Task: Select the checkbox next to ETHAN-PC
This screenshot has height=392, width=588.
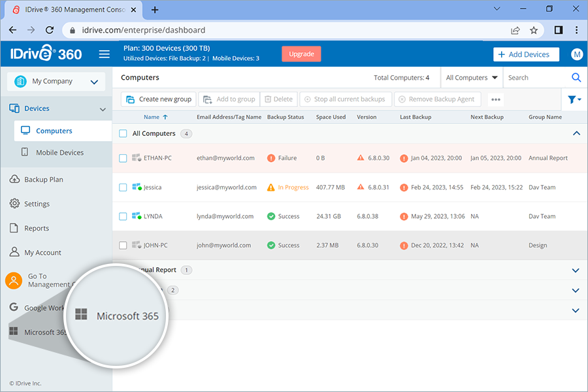Action: tap(122, 157)
